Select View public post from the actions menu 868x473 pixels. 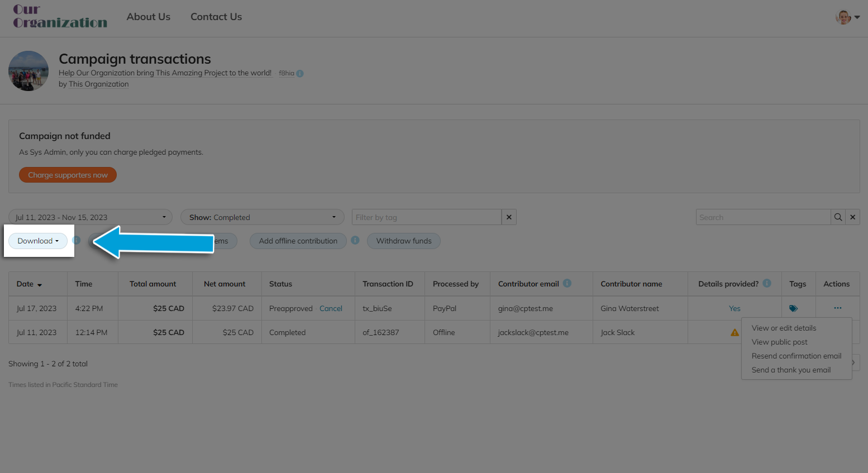click(x=779, y=342)
